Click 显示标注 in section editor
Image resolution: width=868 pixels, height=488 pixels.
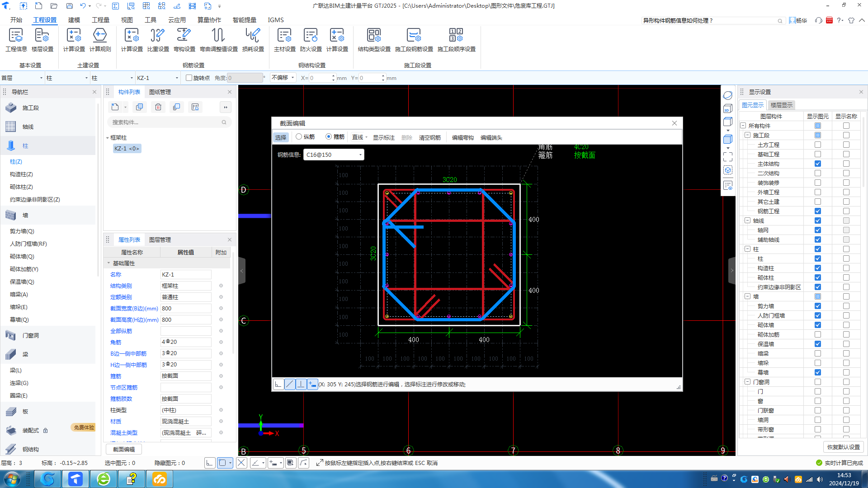384,137
